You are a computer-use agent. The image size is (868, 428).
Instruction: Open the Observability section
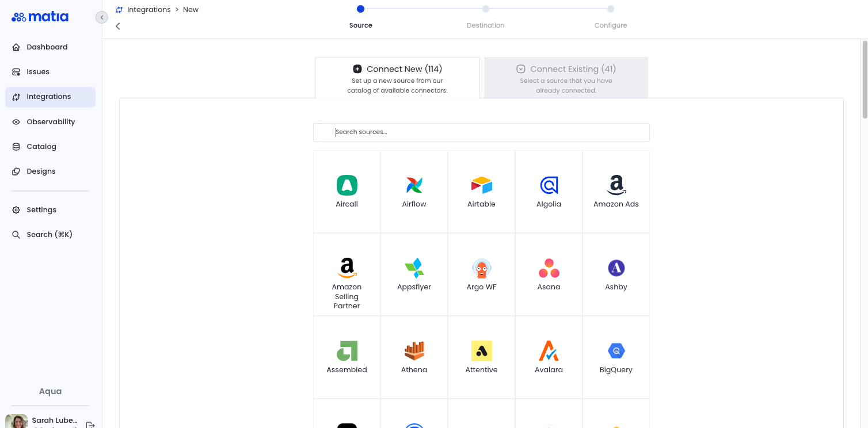click(50, 122)
